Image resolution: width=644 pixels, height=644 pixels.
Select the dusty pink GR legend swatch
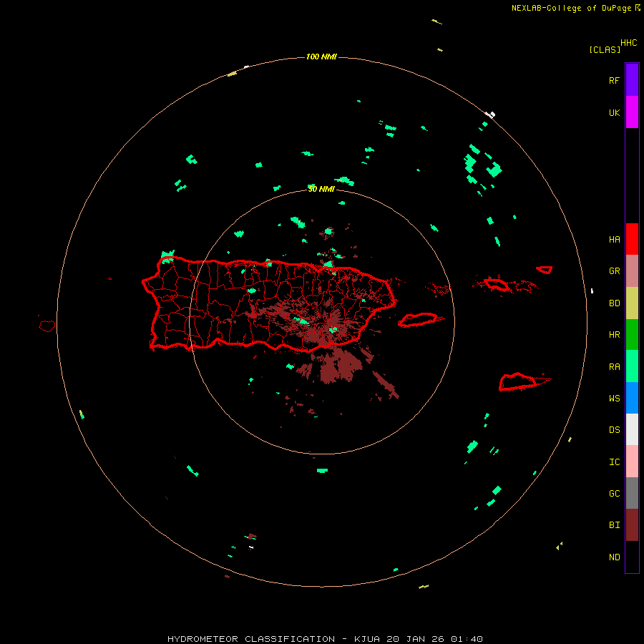[x=632, y=271]
